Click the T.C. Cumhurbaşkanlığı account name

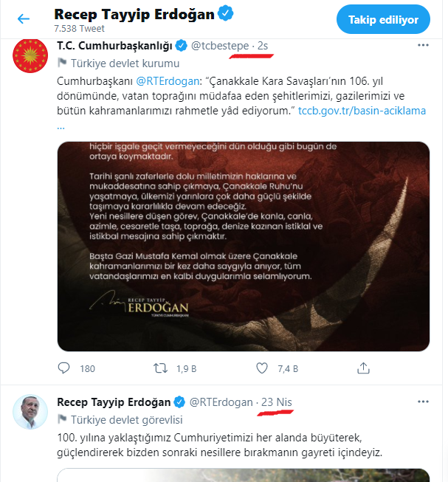coord(114,46)
